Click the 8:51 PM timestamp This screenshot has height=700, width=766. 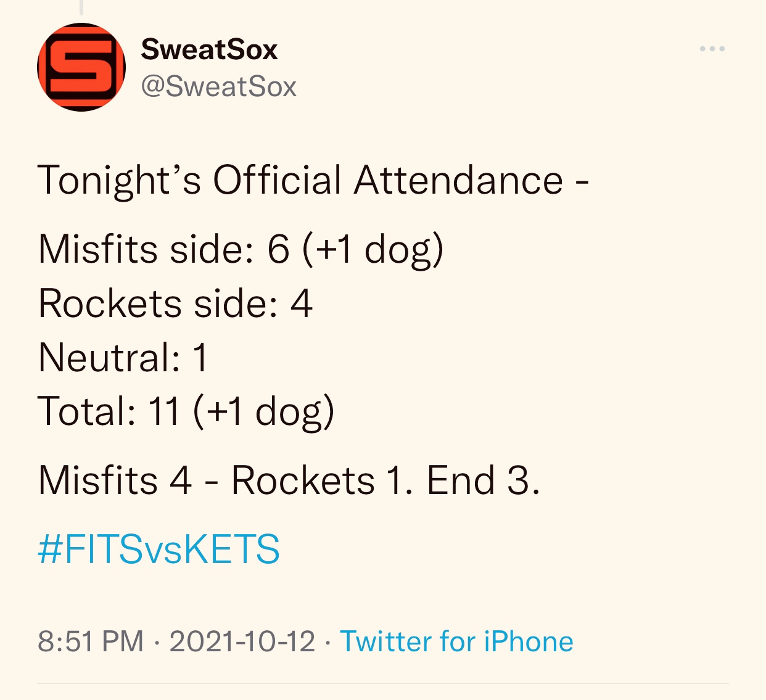[x=91, y=641]
